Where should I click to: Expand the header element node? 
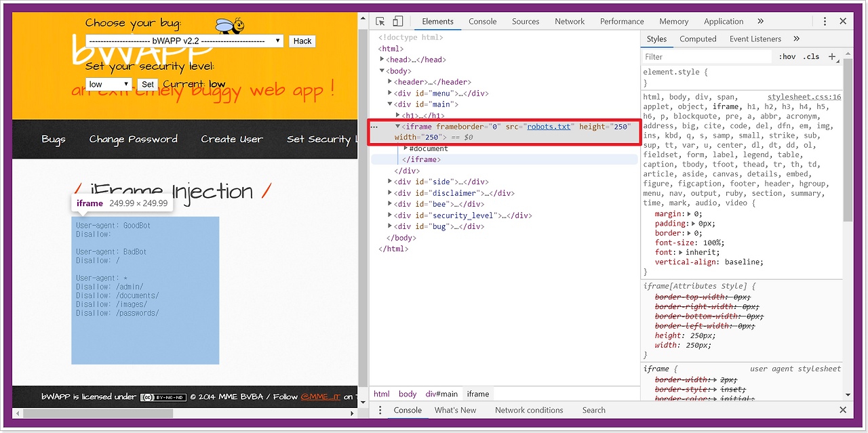point(391,82)
